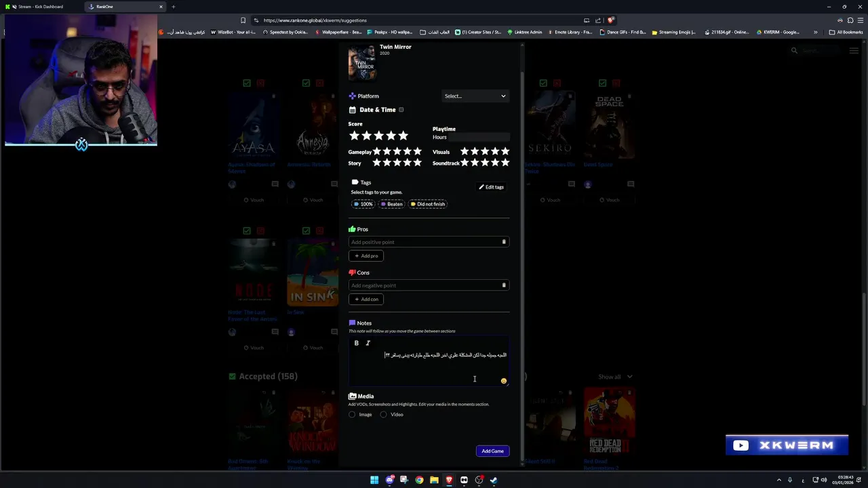
Task: Rate Soundtrack with the first star
Action: 465,163
